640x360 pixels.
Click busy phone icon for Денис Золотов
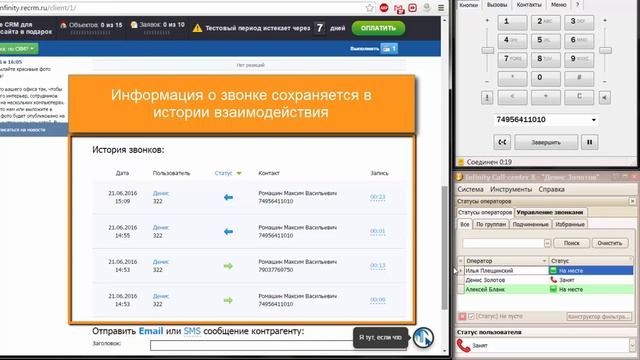tap(553, 280)
